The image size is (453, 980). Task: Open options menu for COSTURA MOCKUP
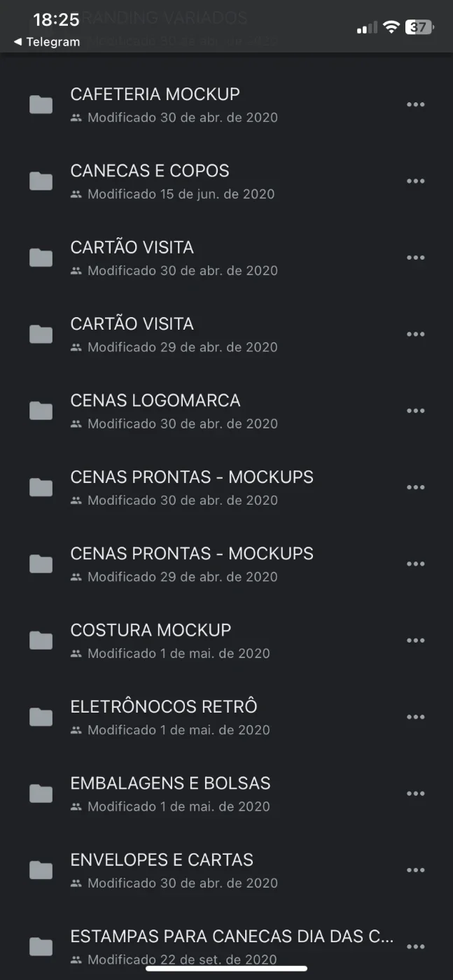point(415,640)
